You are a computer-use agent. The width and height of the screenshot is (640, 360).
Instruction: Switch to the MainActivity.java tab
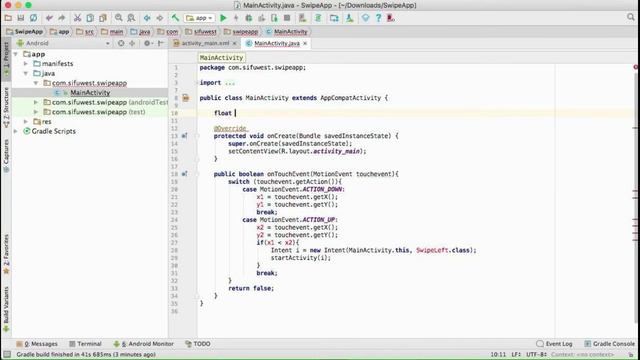pyautogui.click(x=277, y=43)
